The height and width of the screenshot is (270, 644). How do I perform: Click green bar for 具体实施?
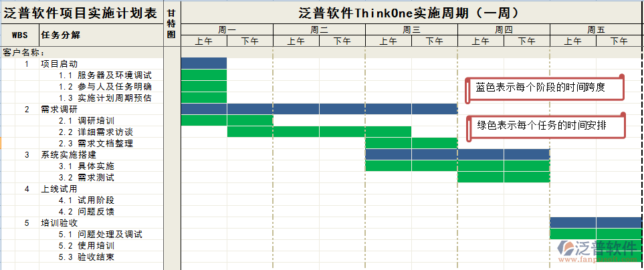click(457, 166)
